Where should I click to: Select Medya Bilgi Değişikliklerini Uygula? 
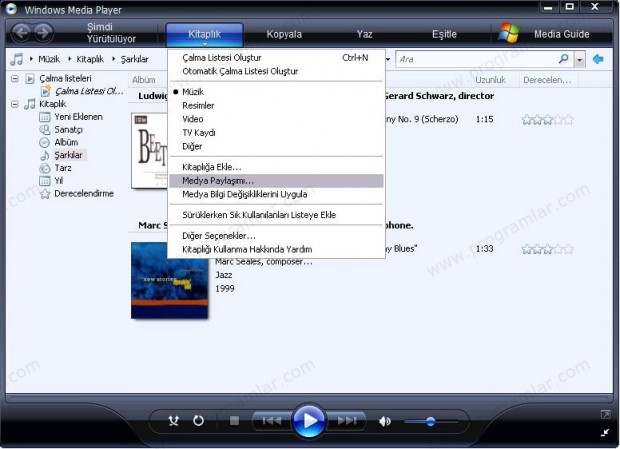tap(276, 194)
